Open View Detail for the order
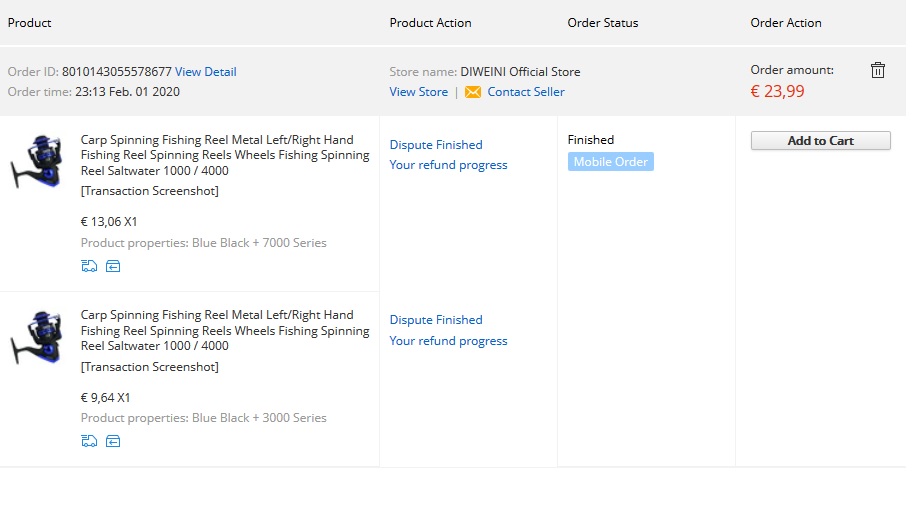The width and height of the screenshot is (918, 508). point(205,72)
